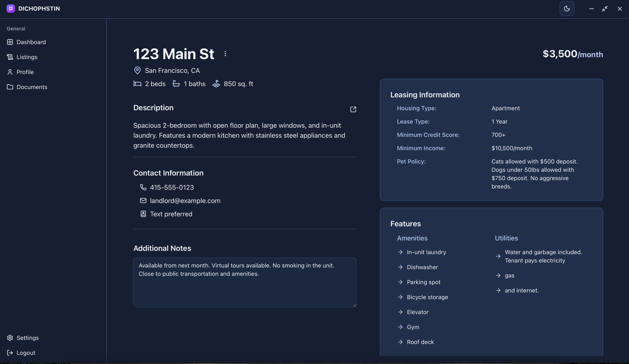Toggle dark mode moon icon
The width and height of the screenshot is (629, 364).
567,9
